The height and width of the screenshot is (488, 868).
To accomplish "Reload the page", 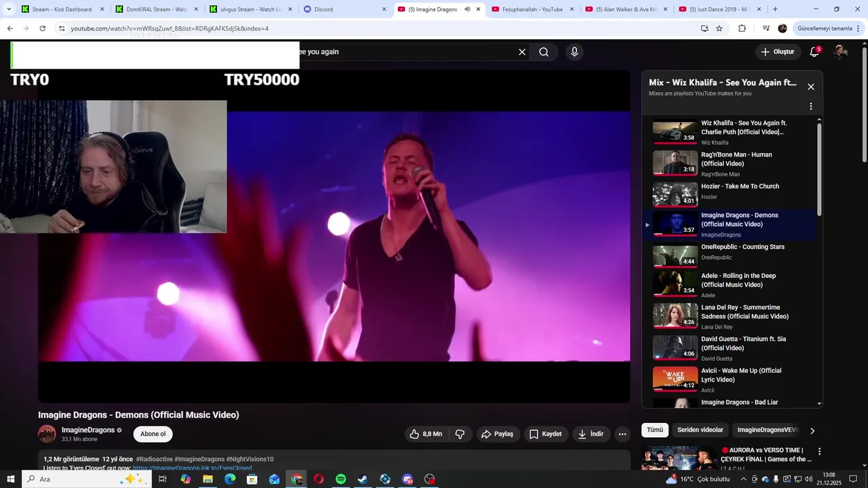I will [x=42, y=28].
